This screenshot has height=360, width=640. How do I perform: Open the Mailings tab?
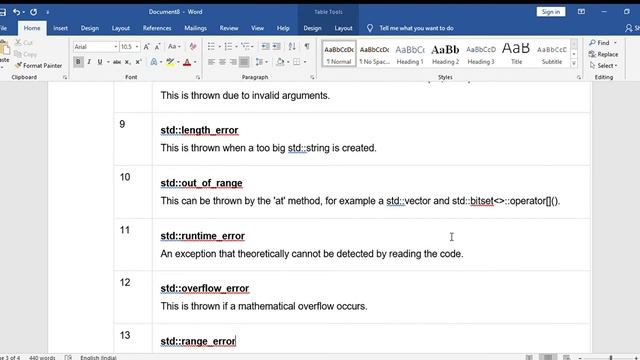click(x=196, y=28)
